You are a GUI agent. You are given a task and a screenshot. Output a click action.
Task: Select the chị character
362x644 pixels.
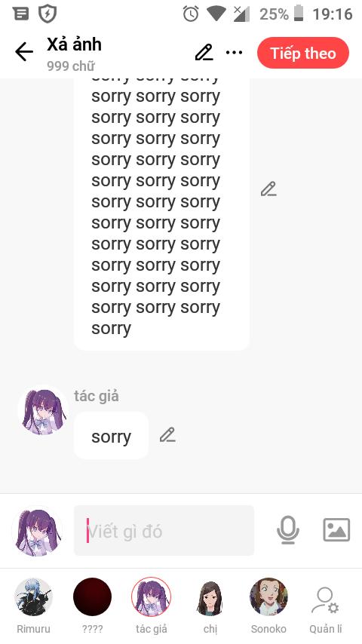click(x=210, y=606)
